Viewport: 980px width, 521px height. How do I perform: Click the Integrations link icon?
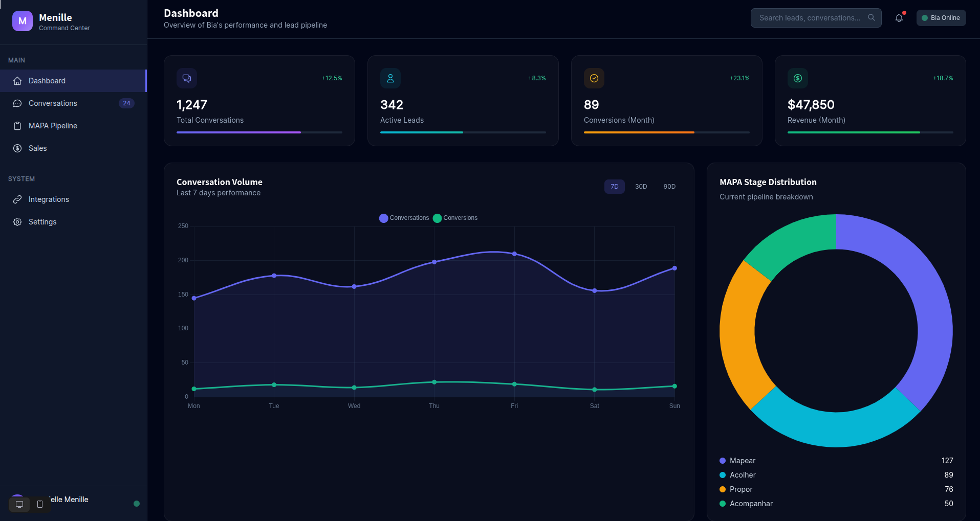[x=17, y=199]
